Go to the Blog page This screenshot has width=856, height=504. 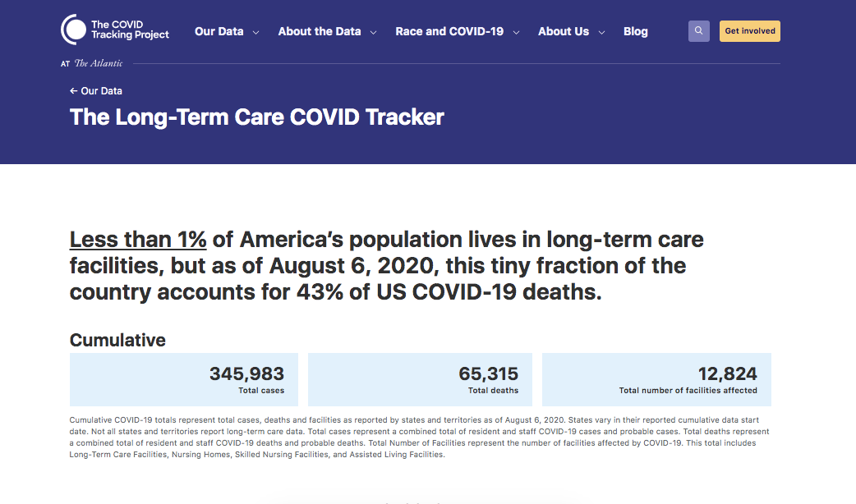point(635,31)
